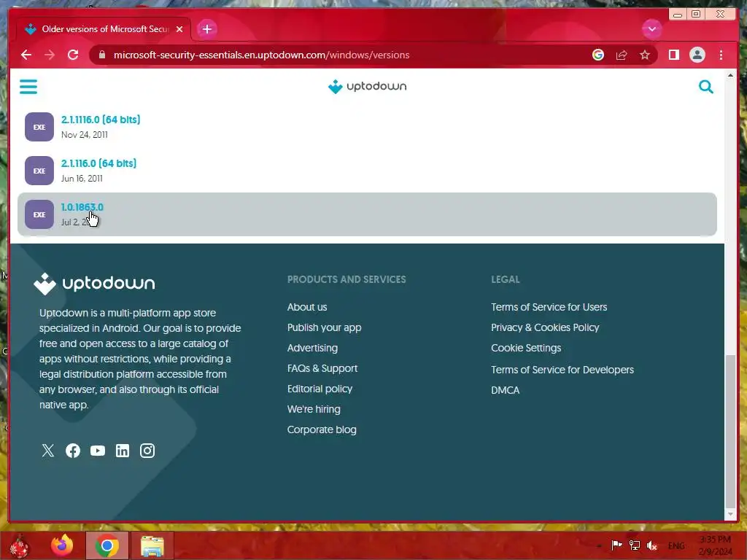Viewport: 747px width, 560px height.
Task: Open Uptodown's Facebook page
Action: 73,451
